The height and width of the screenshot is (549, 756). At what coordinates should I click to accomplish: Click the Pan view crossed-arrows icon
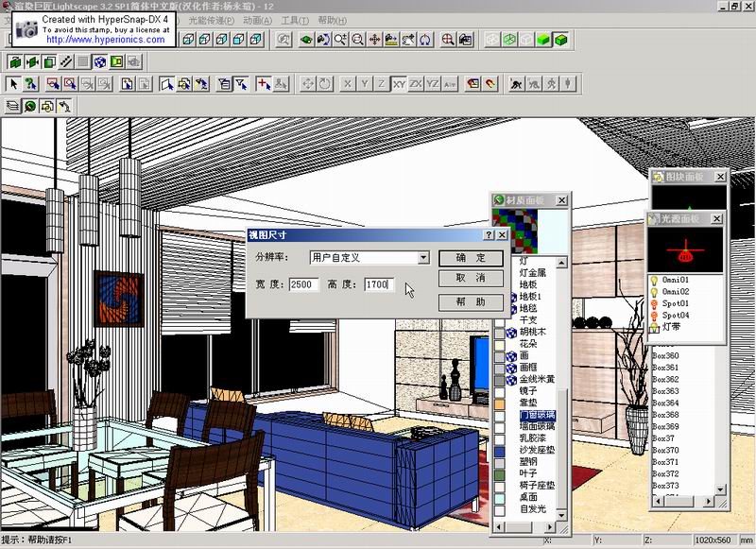click(374, 40)
